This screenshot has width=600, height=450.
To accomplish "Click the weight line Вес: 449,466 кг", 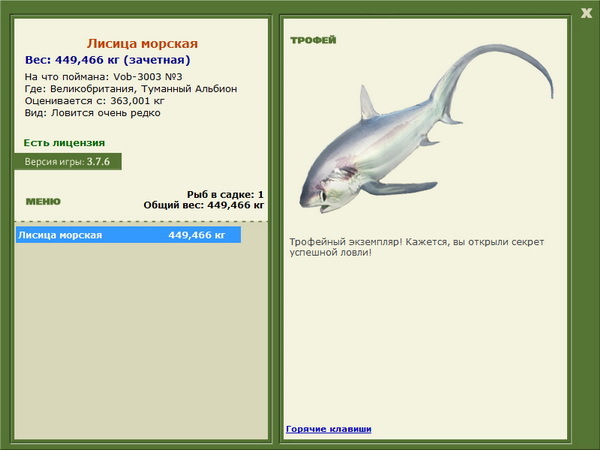I will (x=108, y=60).
